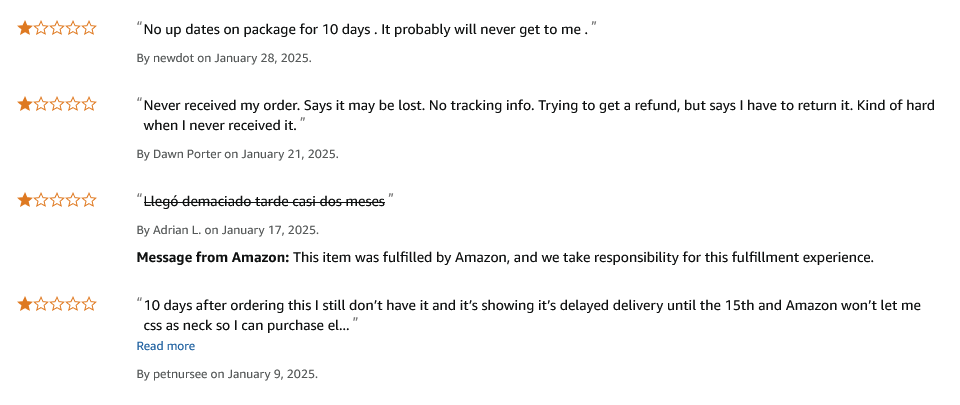The width and height of the screenshot is (960, 405).
Task: Click the reviewer name newdot
Action: tap(173, 58)
